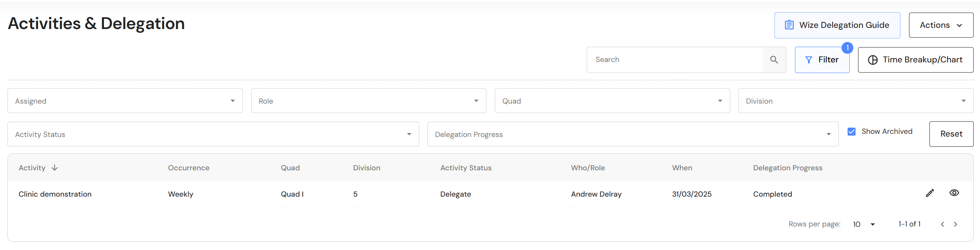Click into the Search field
Viewport: 980px width, 250px height.
coord(675,60)
